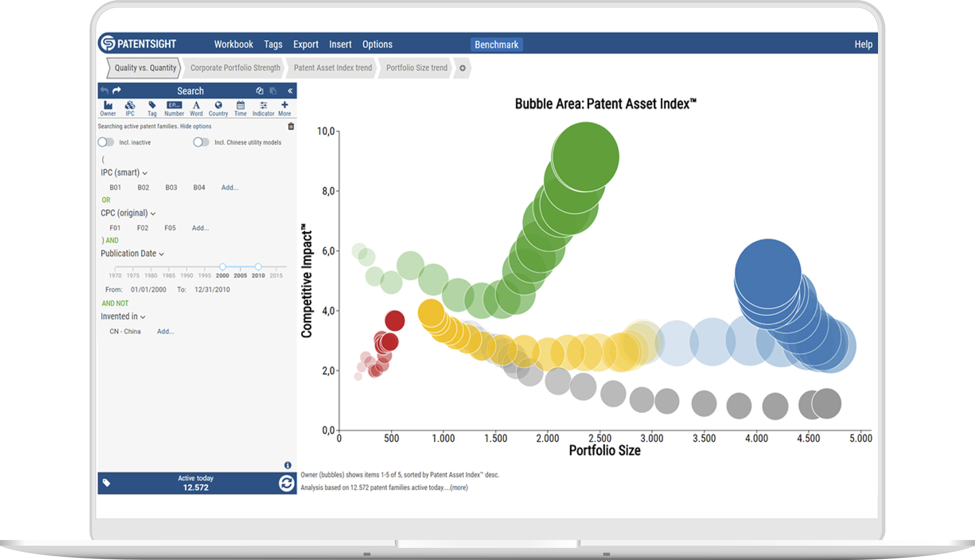Expand the IPC (smart) dropdown
This screenshot has height=560, width=975.
[145, 173]
